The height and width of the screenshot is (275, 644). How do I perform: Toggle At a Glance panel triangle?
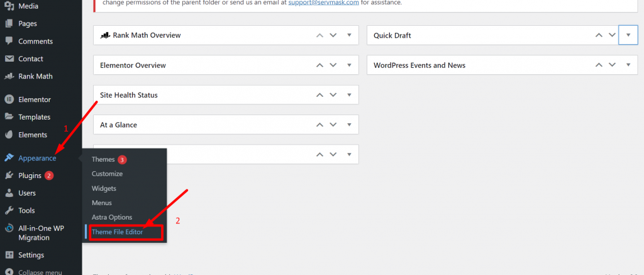point(349,125)
